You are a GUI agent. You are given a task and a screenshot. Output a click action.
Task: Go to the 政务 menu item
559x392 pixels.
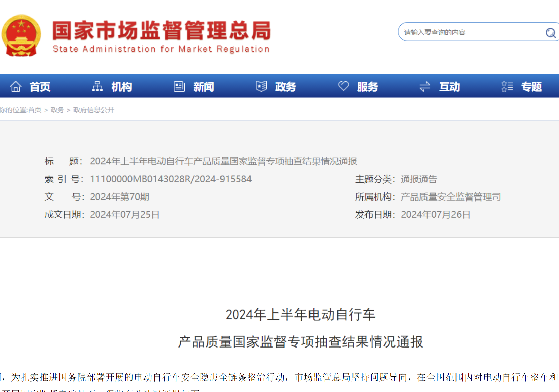pos(286,87)
